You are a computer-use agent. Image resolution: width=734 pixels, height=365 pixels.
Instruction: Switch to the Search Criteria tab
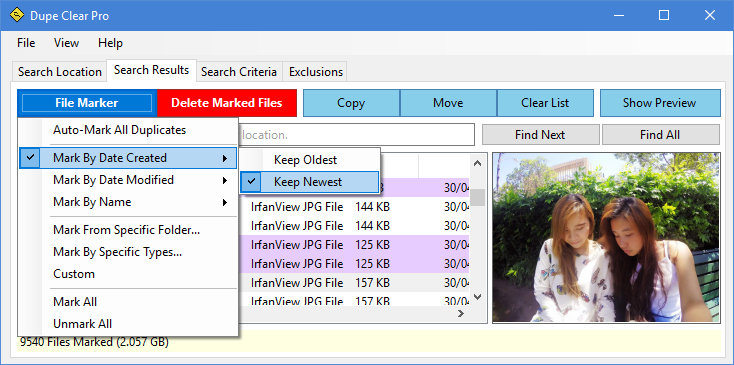(239, 72)
